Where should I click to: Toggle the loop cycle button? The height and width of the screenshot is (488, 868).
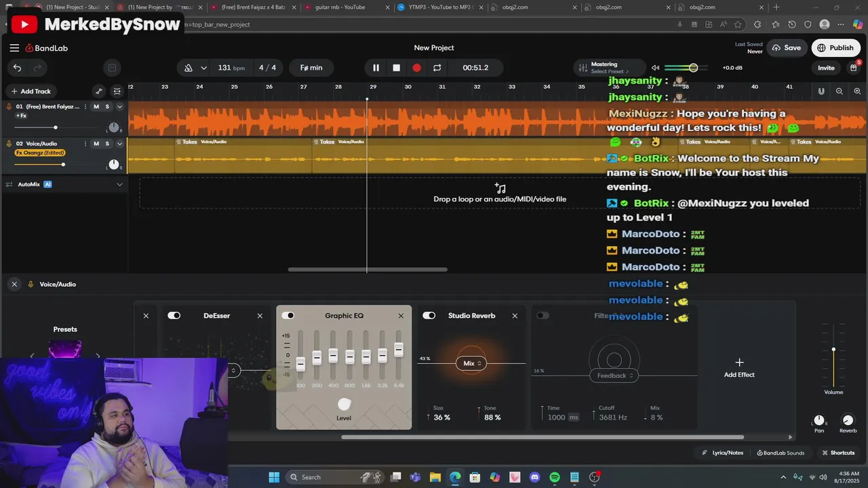[437, 68]
